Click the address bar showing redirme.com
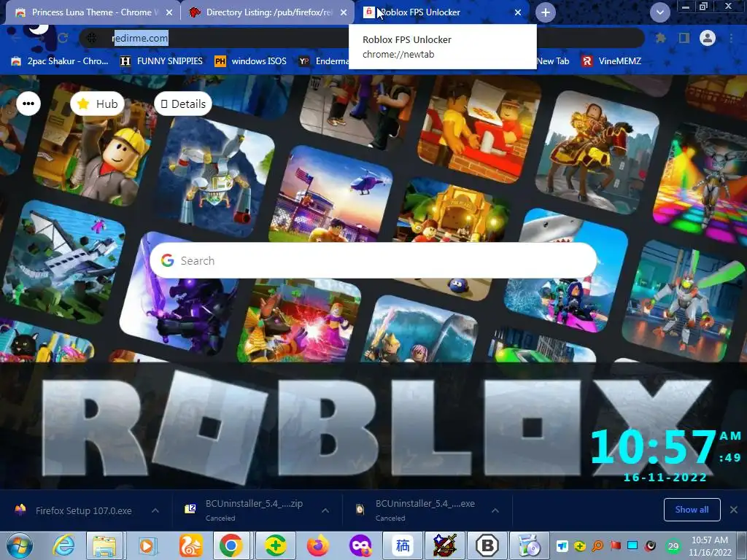 (362, 38)
